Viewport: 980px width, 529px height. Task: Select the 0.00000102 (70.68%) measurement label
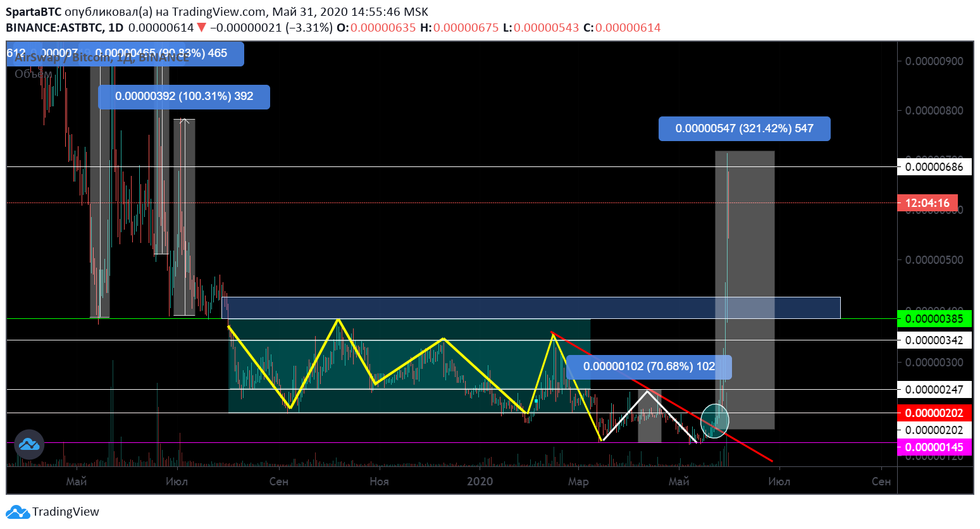coord(649,366)
